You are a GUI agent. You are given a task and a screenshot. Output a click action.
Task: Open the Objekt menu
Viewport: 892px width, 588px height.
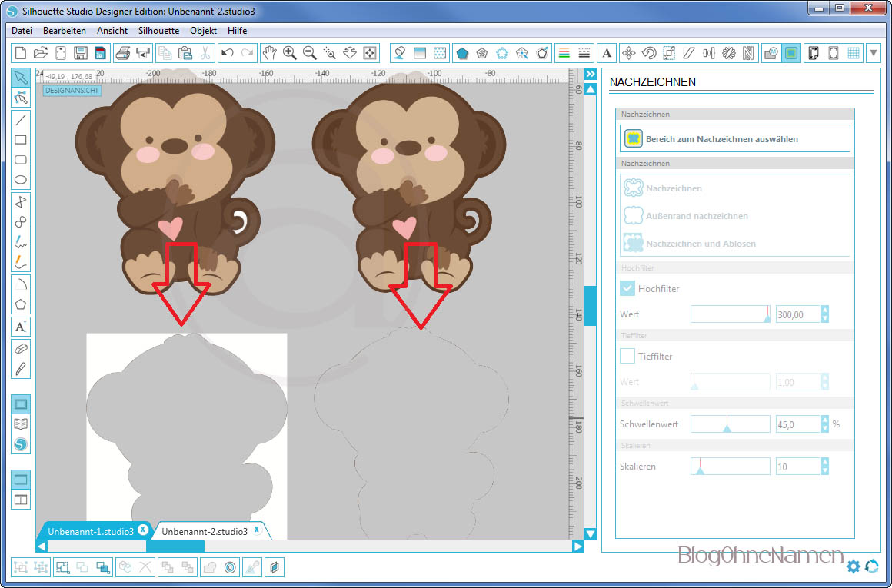click(203, 31)
